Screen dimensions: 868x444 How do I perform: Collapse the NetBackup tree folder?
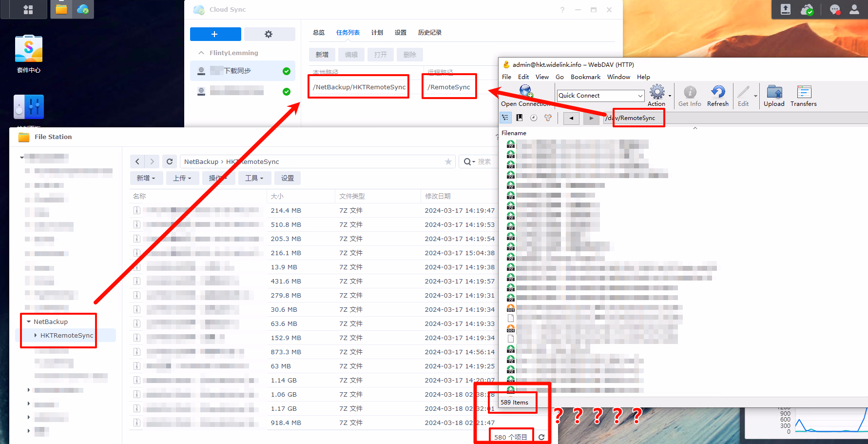29,322
